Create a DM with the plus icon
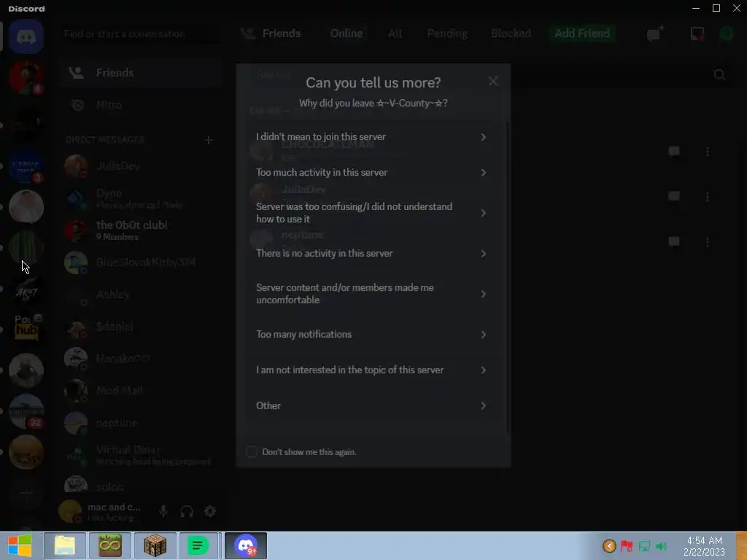 (x=209, y=140)
